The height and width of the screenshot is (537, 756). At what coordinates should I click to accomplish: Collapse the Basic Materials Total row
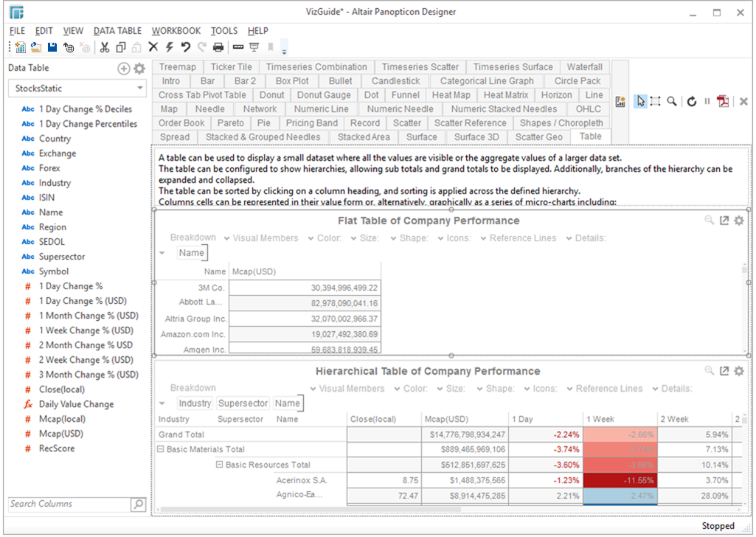click(x=159, y=449)
